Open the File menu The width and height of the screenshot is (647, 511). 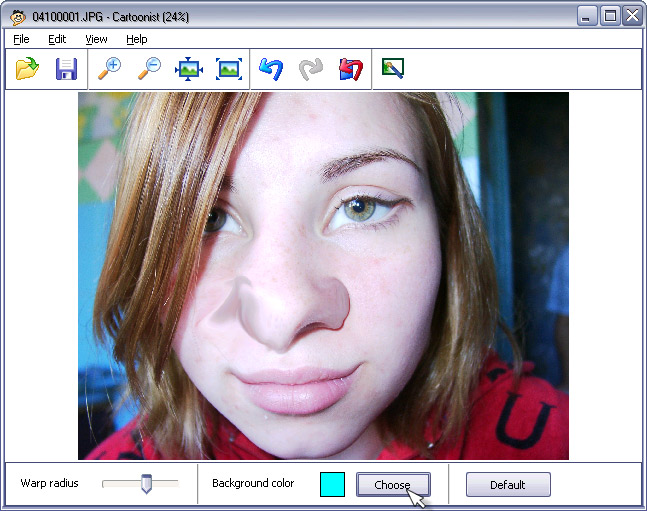[x=21, y=39]
